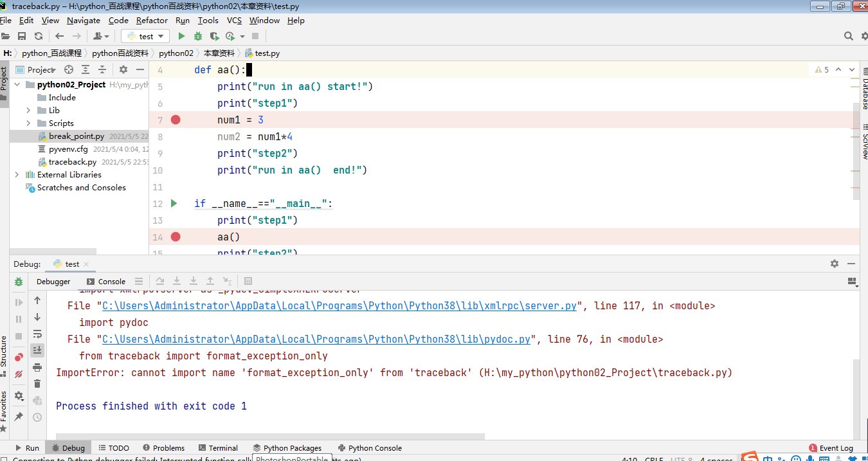Open the user/code-with-me dropdown in toolbar

coord(101,37)
